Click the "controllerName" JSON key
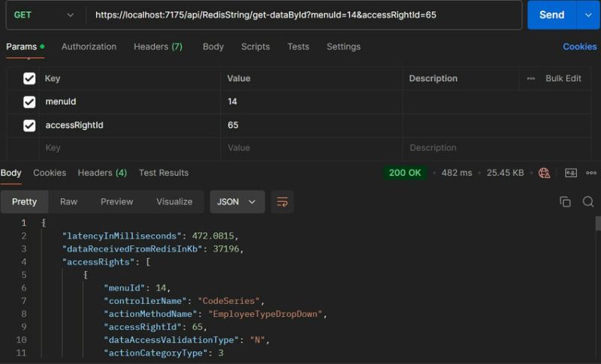The image size is (601, 364). pyautogui.click(x=145, y=301)
